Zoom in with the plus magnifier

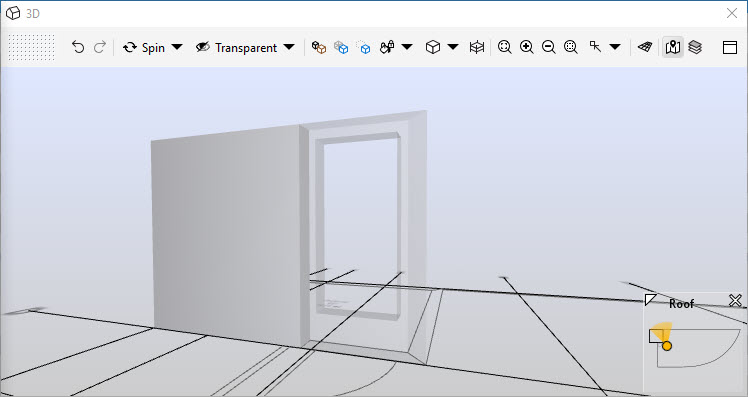point(527,47)
